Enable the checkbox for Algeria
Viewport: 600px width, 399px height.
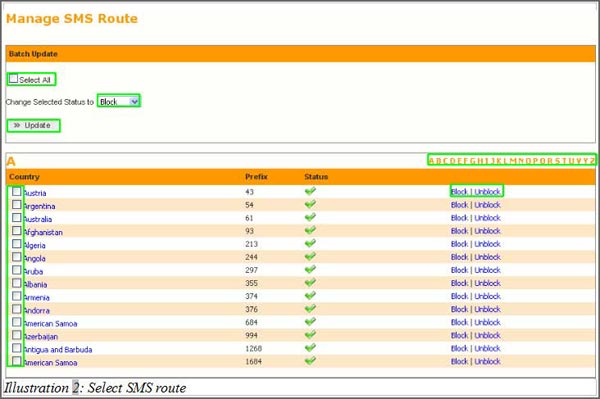[16, 244]
